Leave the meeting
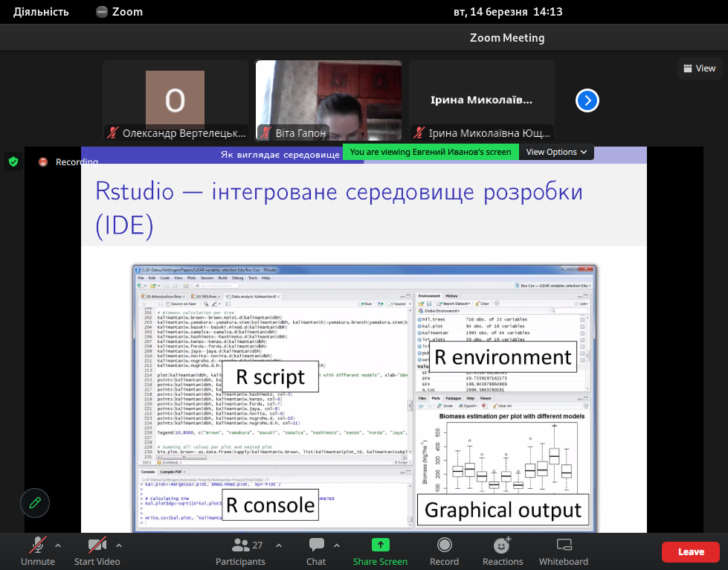This screenshot has height=570, width=728. click(691, 552)
